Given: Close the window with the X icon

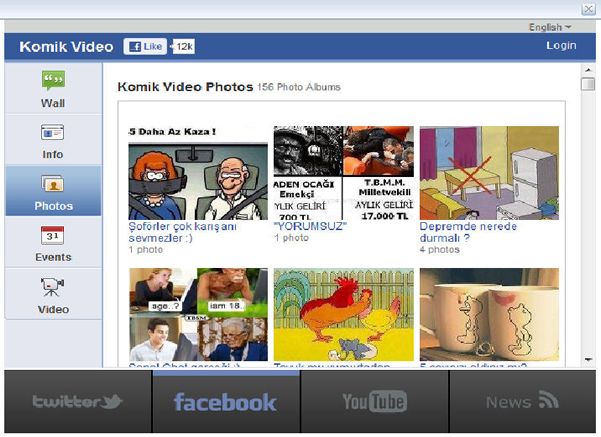Looking at the screenshot, I should [x=588, y=9].
